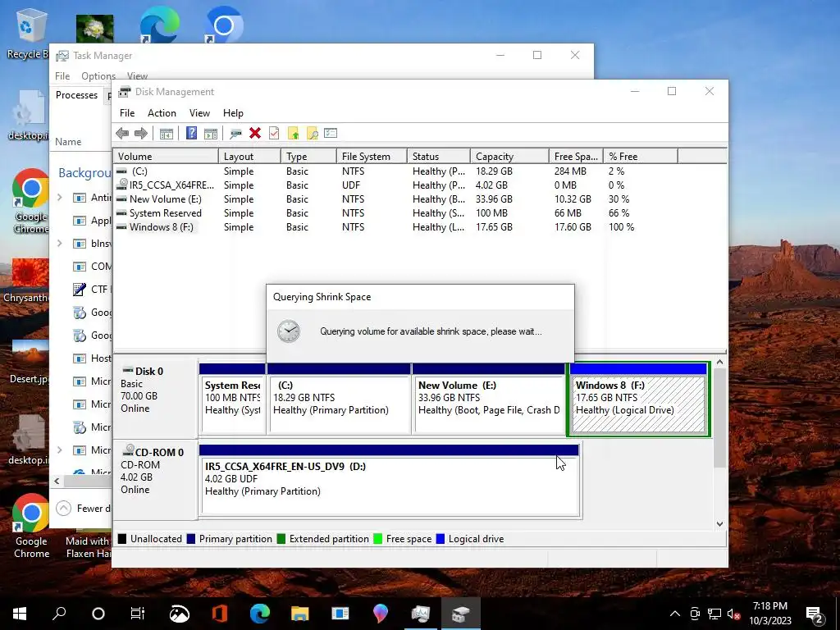Open Task Manager's File menu
Viewport: 840px width, 630px height.
[x=62, y=76]
